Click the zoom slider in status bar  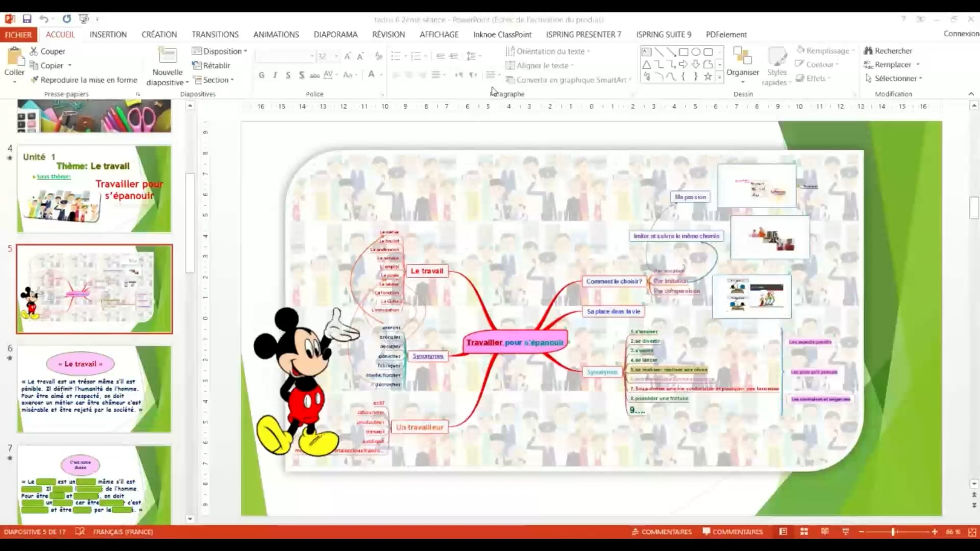(894, 532)
